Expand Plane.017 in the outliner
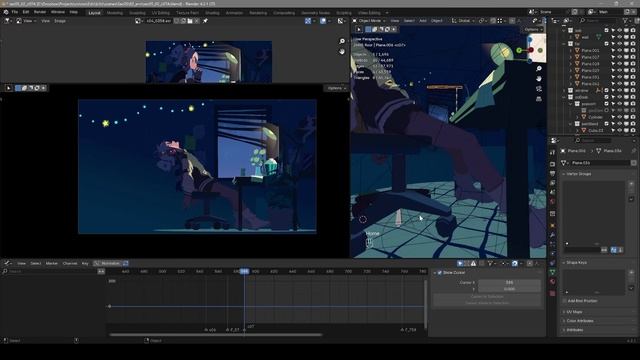 [571, 57]
